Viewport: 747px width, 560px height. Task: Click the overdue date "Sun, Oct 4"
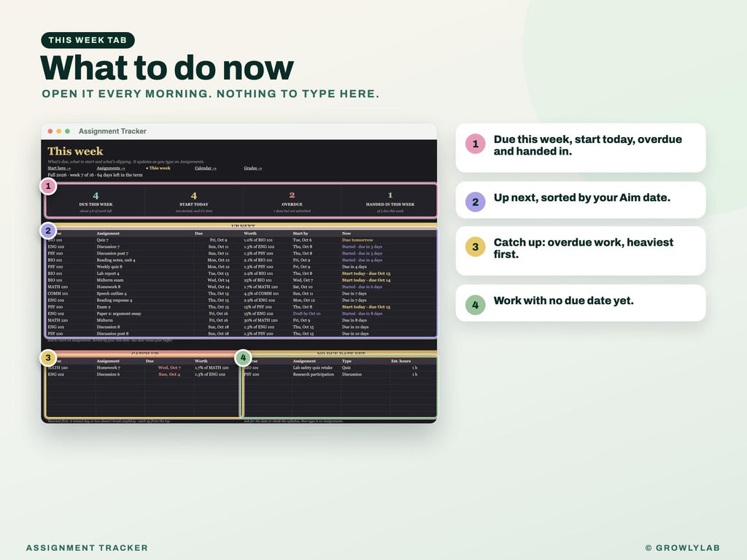point(169,374)
